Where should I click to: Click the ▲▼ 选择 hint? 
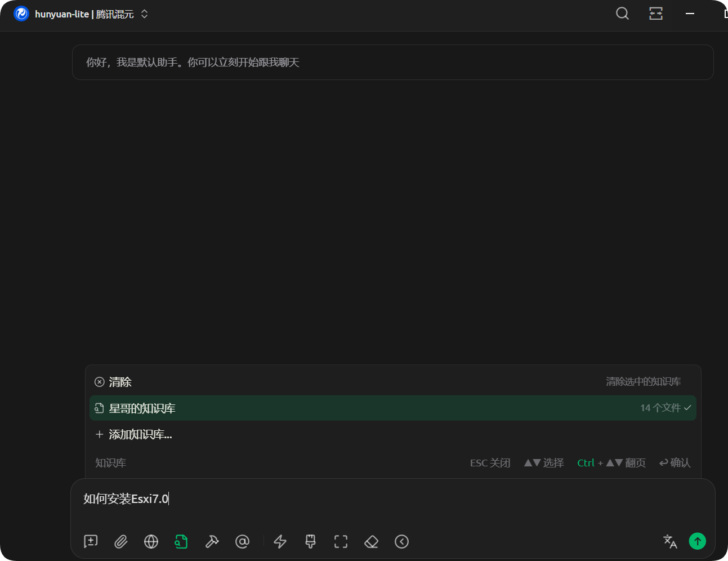(544, 463)
